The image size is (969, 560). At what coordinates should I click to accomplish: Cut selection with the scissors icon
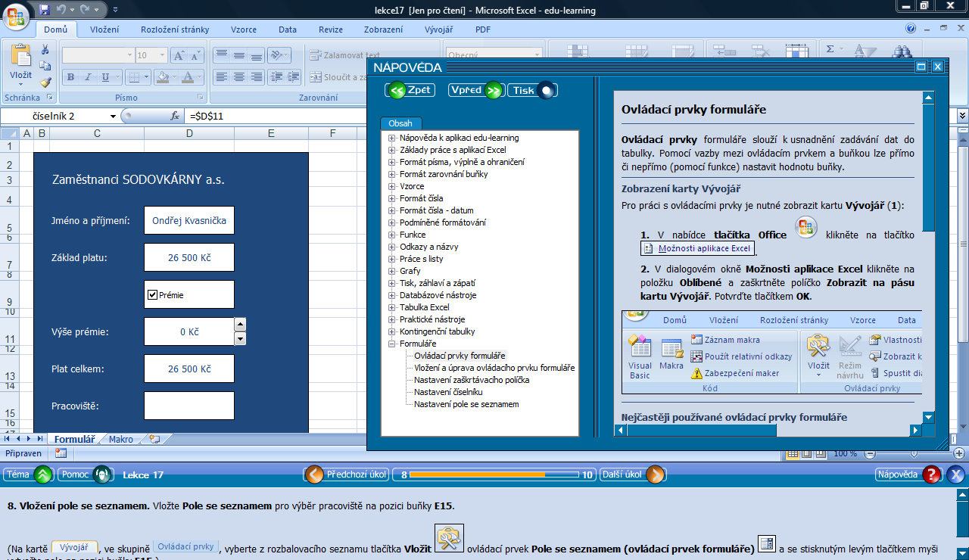(x=45, y=49)
